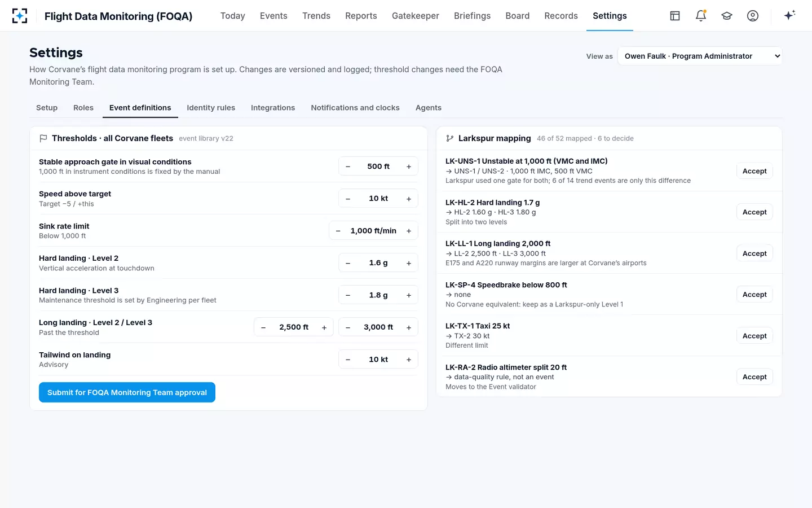Decrease Long landing Level 3 distance

pos(348,327)
